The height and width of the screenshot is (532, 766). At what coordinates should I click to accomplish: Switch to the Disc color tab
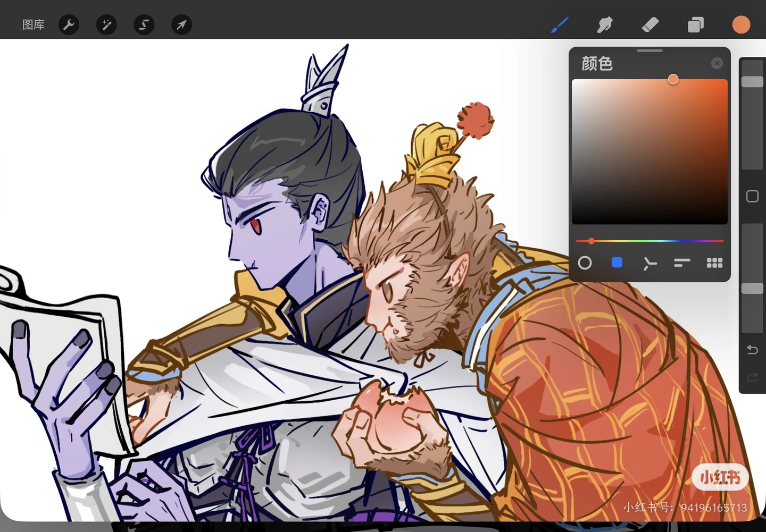click(585, 263)
